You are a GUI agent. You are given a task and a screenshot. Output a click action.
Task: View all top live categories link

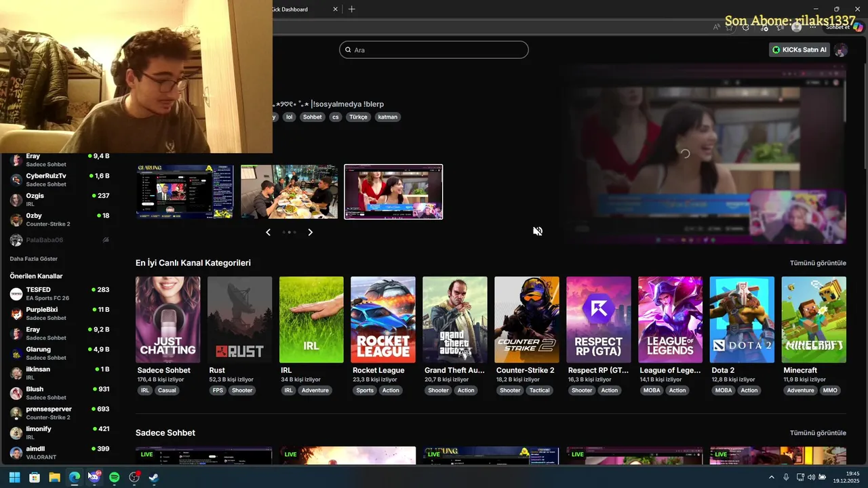[818, 263]
